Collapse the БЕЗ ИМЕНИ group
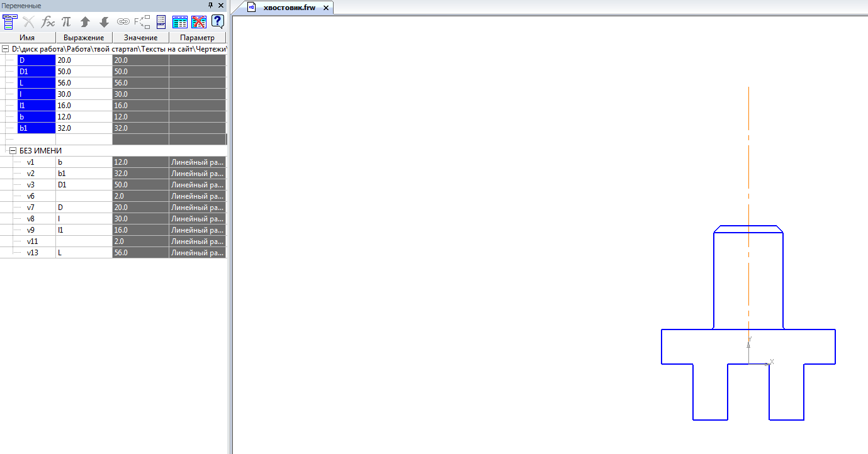Image resolution: width=868 pixels, height=454 pixels. click(13, 151)
